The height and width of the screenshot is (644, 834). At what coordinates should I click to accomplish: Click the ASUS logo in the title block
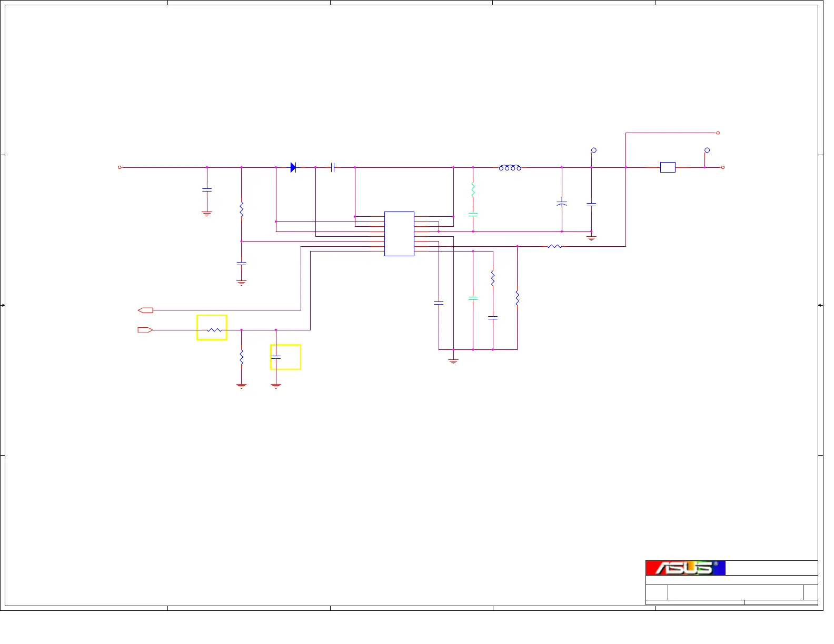685,568
